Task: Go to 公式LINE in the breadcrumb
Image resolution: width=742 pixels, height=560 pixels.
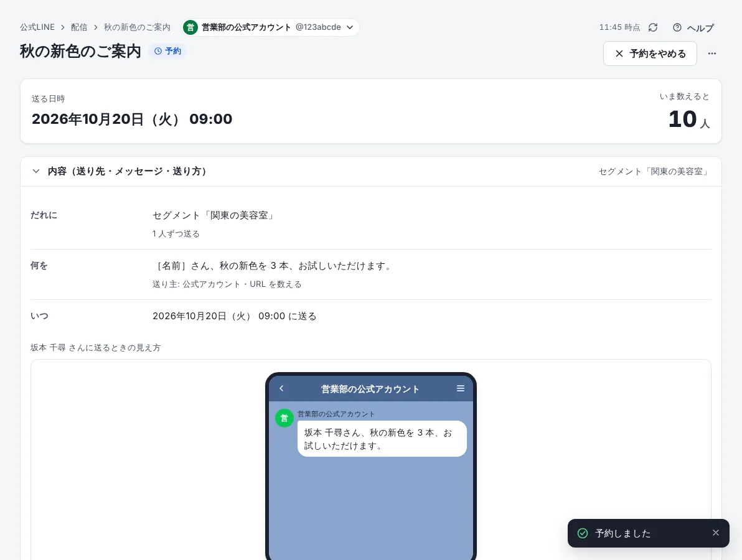Action: 37,27
